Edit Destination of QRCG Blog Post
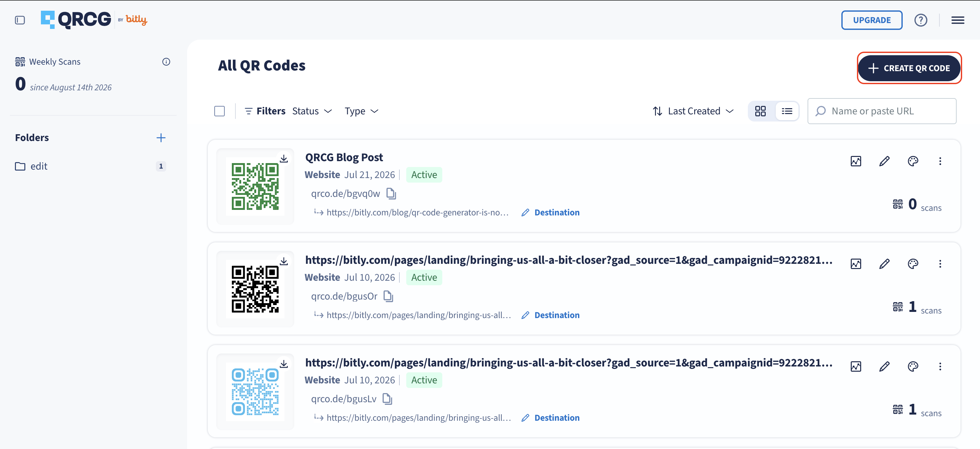980x449 pixels. point(550,212)
